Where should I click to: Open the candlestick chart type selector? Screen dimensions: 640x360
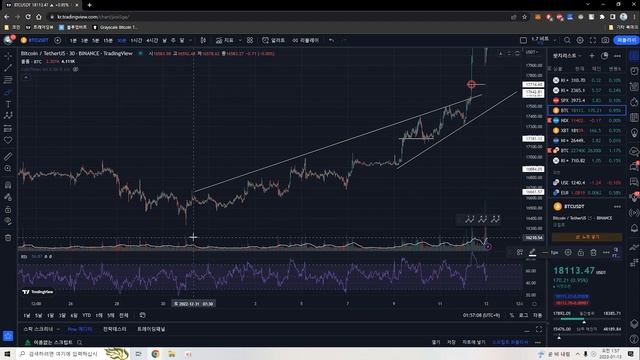pyautogui.click(x=203, y=40)
